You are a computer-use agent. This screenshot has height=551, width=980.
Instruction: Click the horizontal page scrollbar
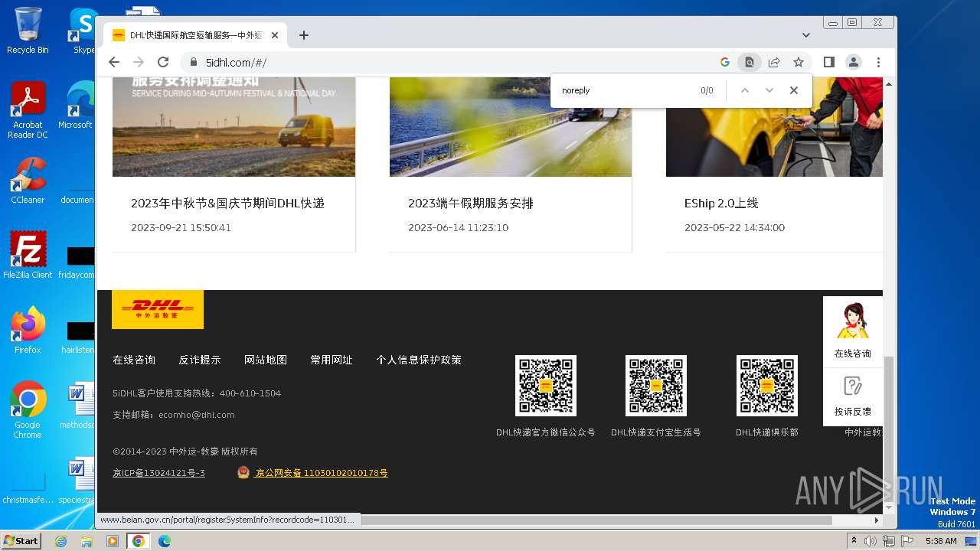pyautogui.click(x=596, y=520)
